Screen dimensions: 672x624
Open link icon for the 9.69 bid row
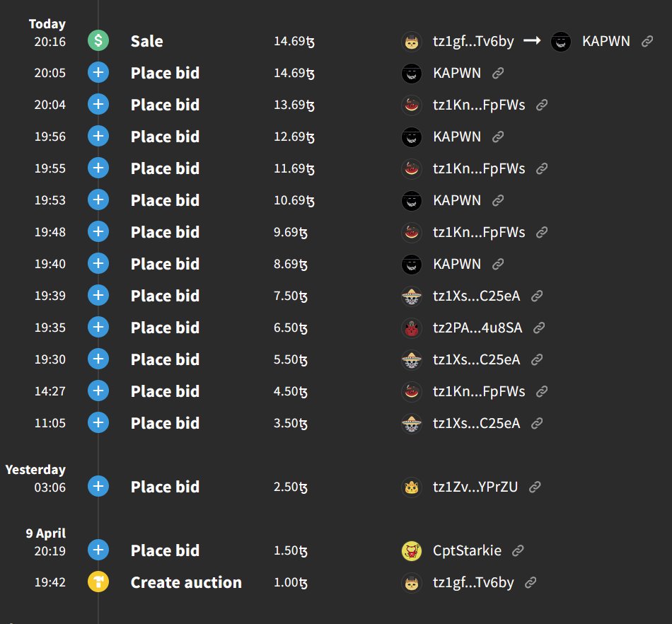pyautogui.click(x=542, y=232)
